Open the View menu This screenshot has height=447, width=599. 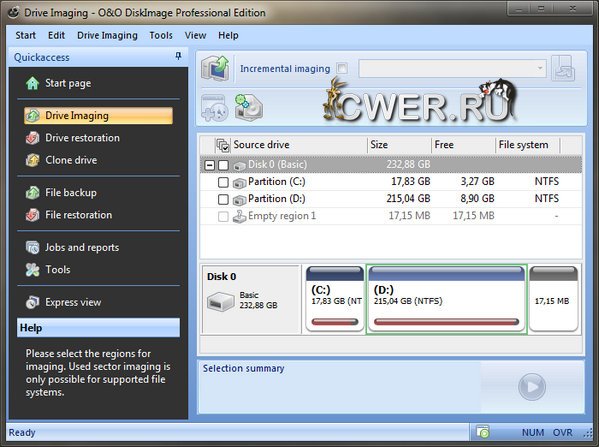coord(195,35)
